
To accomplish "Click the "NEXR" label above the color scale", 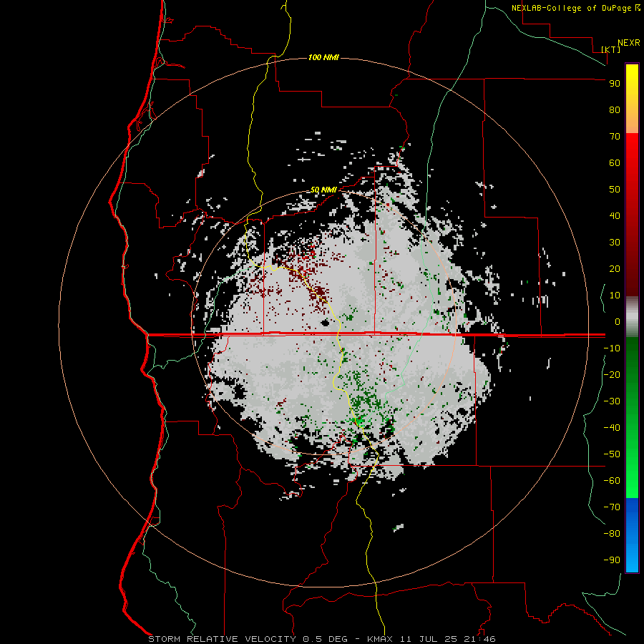I will pyautogui.click(x=629, y=43).
